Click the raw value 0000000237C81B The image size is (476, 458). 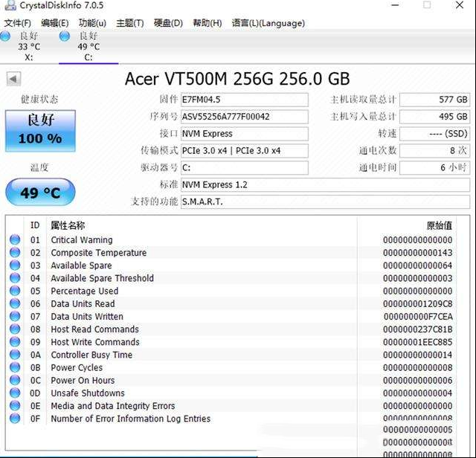coord(418,329)
